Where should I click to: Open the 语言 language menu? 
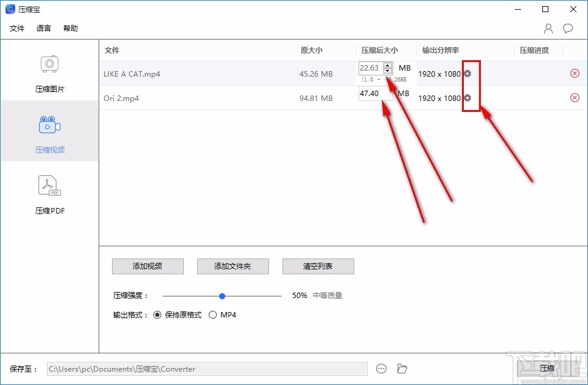(43, 28)
